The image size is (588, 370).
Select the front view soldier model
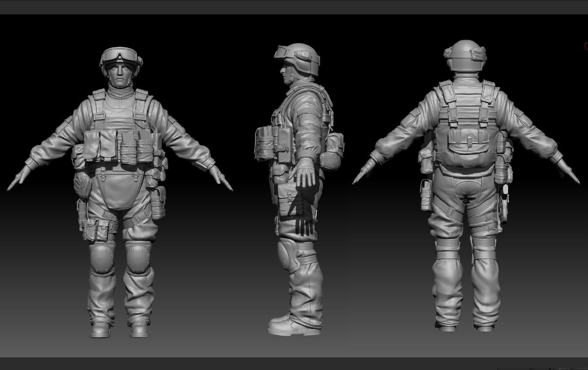pyautogui.click(x=120, y=192)
